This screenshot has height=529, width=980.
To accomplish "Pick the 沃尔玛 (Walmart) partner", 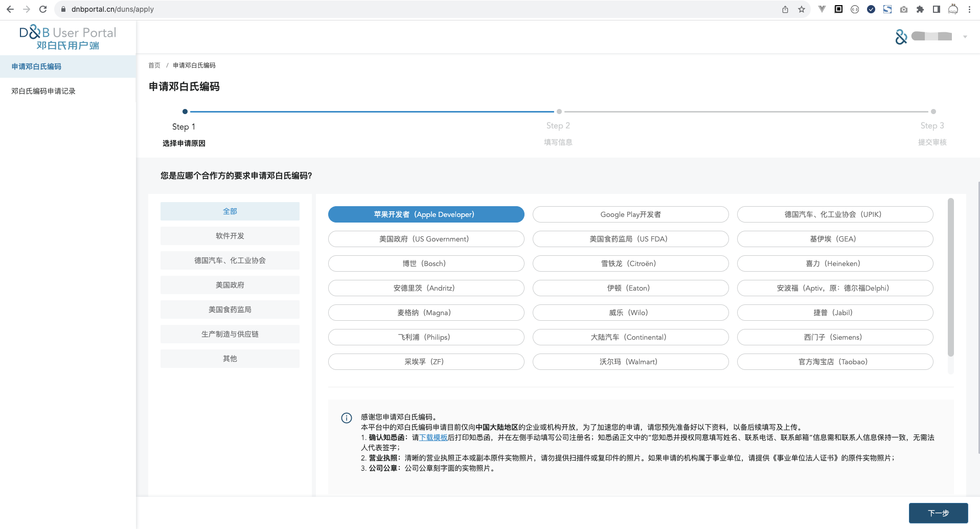I will (x=631, y=362).
